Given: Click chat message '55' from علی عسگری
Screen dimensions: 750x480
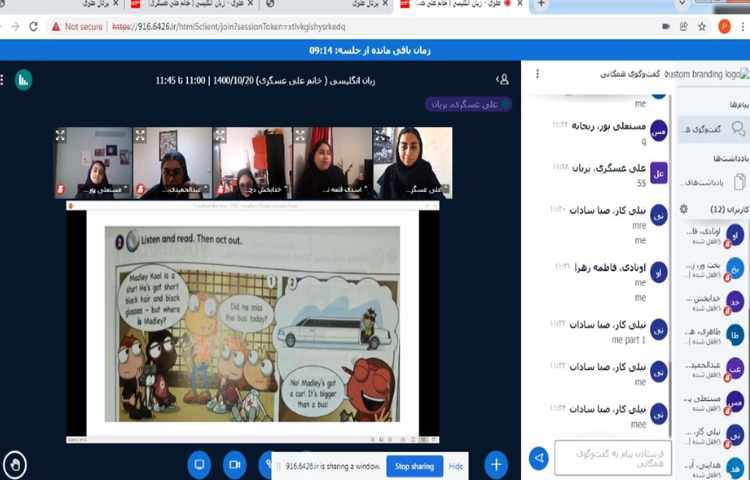Looking at the screenshot, I should (x=641, y=183).
